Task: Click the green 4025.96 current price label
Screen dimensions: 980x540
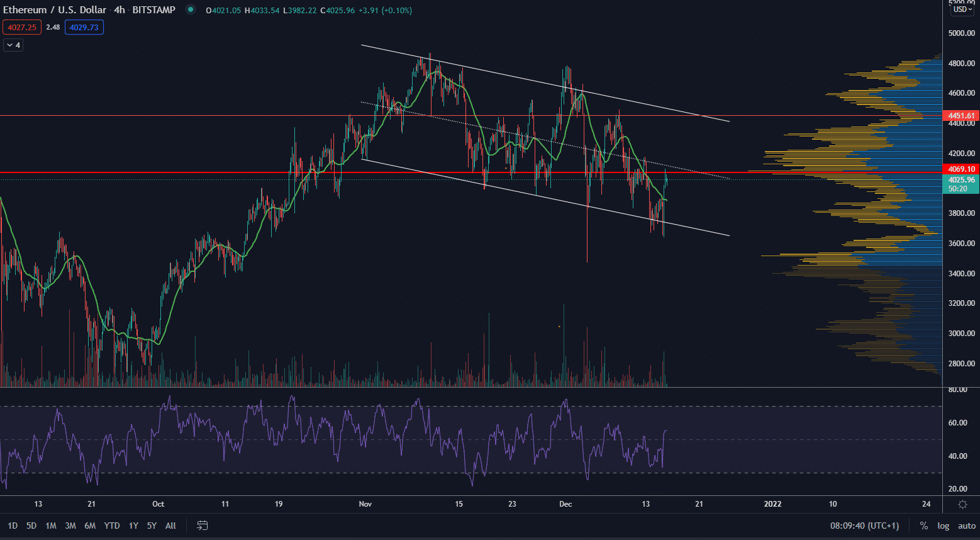Action: 962,180
